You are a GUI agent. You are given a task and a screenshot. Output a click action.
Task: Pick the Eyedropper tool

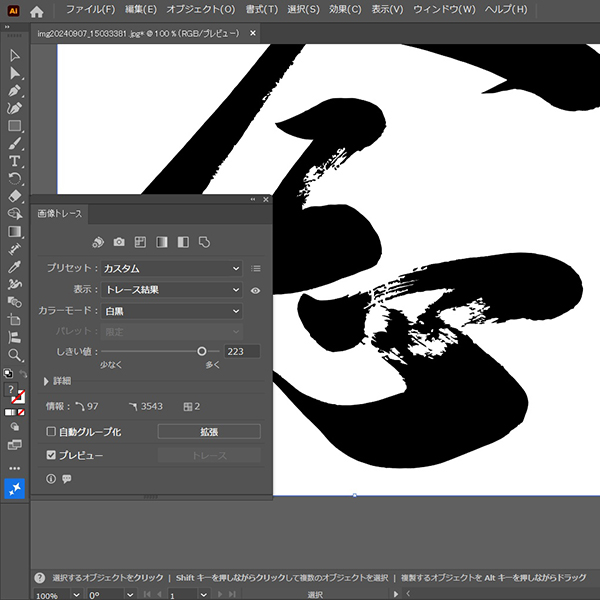pyautogui.click(x=15, y=267)
